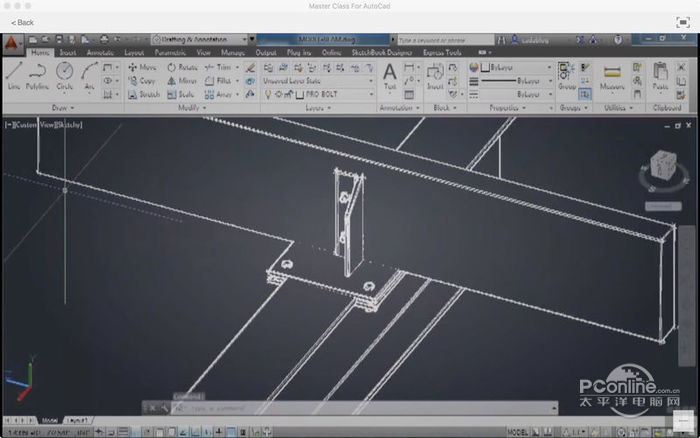Switch to the Home ribbon tab
The image size is (700, 438).
[40, 52]
